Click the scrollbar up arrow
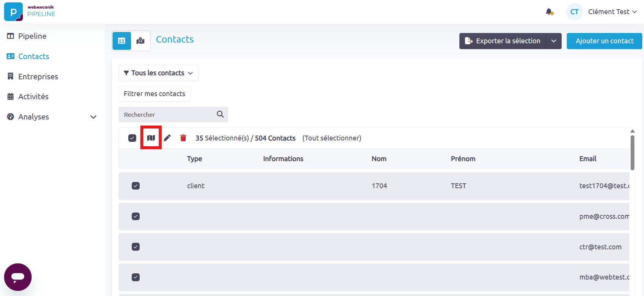644x296 pixels. pyautogui.click(x=632, y=131)
